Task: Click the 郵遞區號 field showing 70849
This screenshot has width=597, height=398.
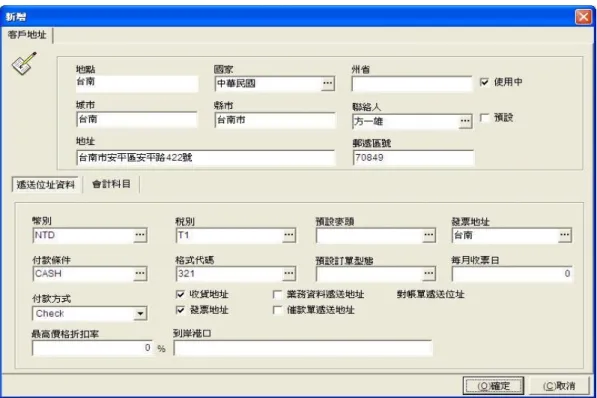Action: 413,158
